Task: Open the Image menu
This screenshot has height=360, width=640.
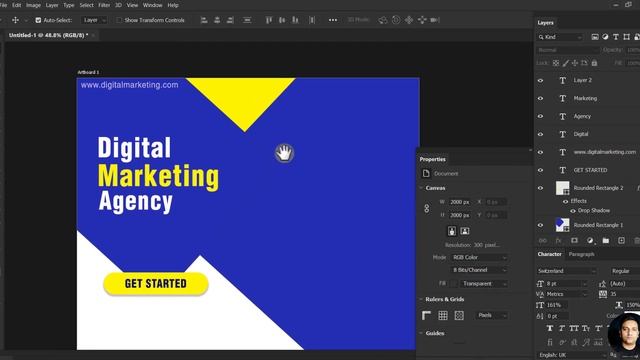Action: coord(33,5)
